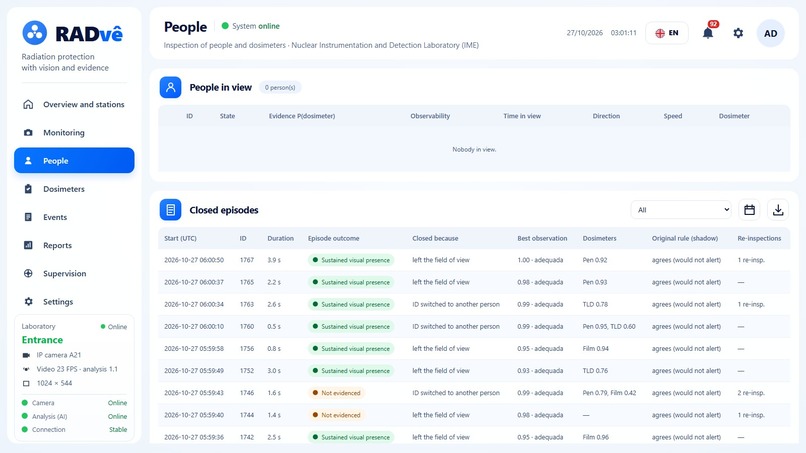This screenshot has width=806, height=453.
Task: Open the header settings gear
Action: (738, 33)
